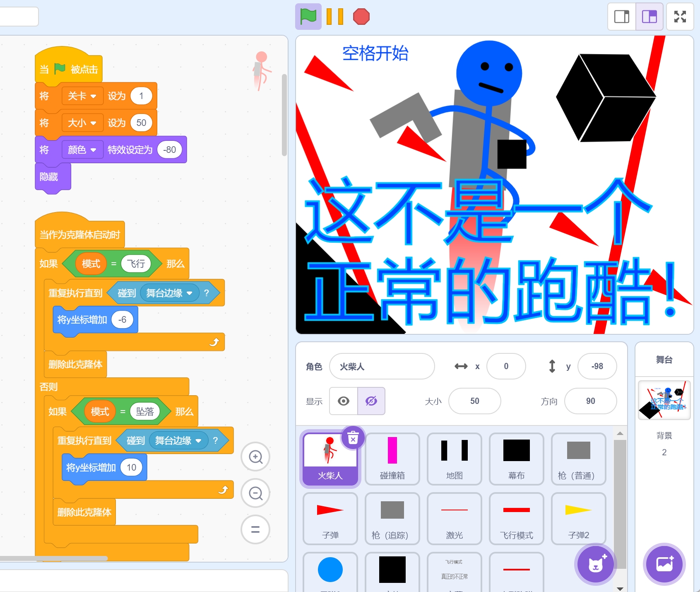
Task: Show the sprite using the eye icon
Action: pos(344,401)
